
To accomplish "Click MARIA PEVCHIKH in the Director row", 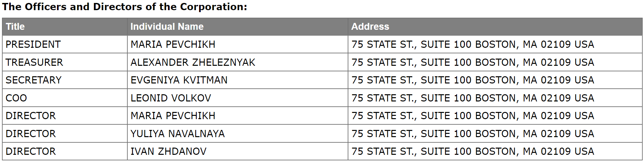I will [173, 116].
